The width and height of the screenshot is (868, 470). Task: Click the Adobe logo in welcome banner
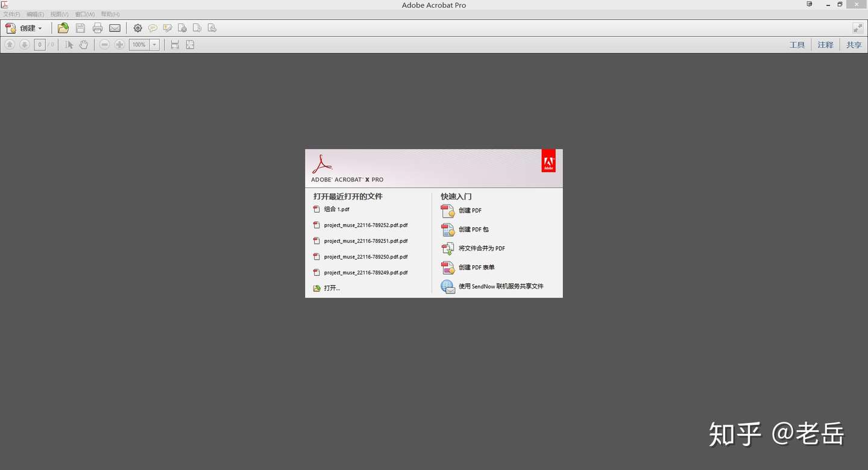(x=549, y=161)
